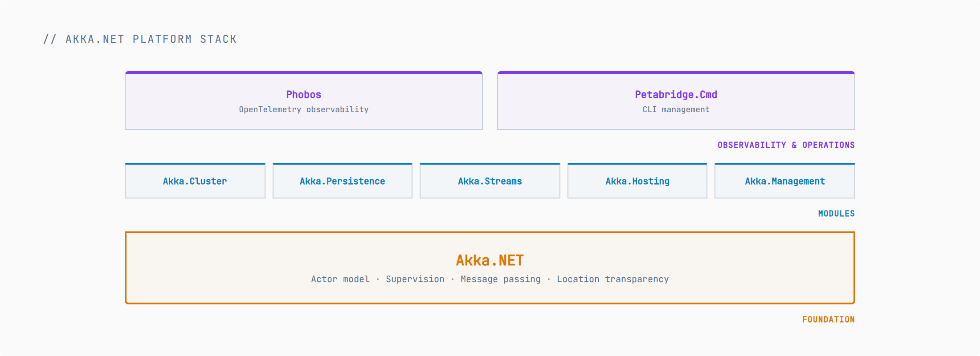Open the Akka.Hosting module box
This screenshot has width=980, height=356.
click(637, 181)
